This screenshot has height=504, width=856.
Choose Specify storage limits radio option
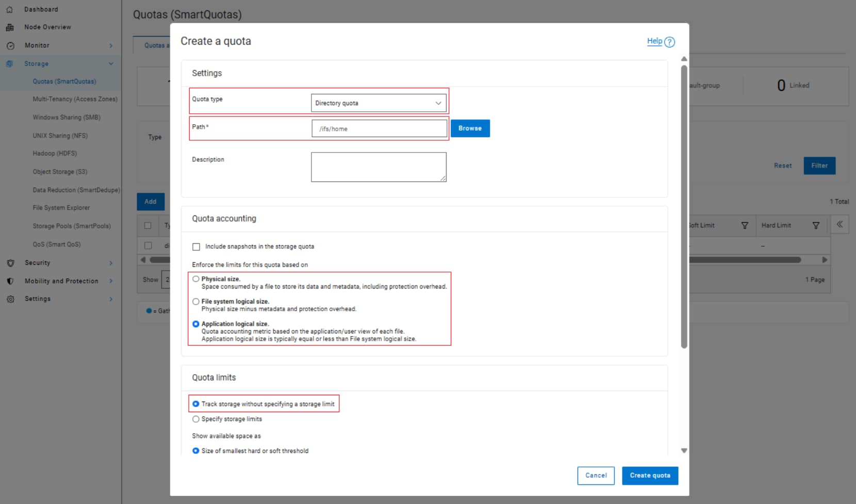tap(196, 419)
